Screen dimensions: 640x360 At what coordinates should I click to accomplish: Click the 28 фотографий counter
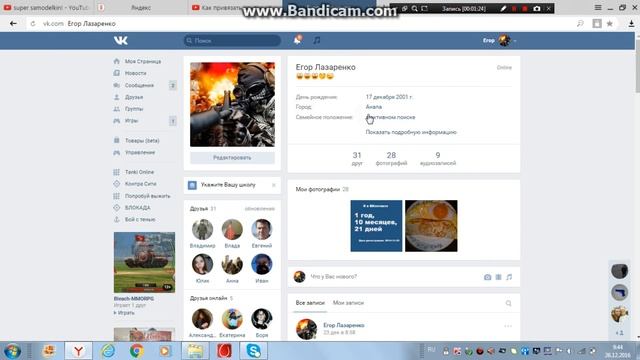[391, 158]
